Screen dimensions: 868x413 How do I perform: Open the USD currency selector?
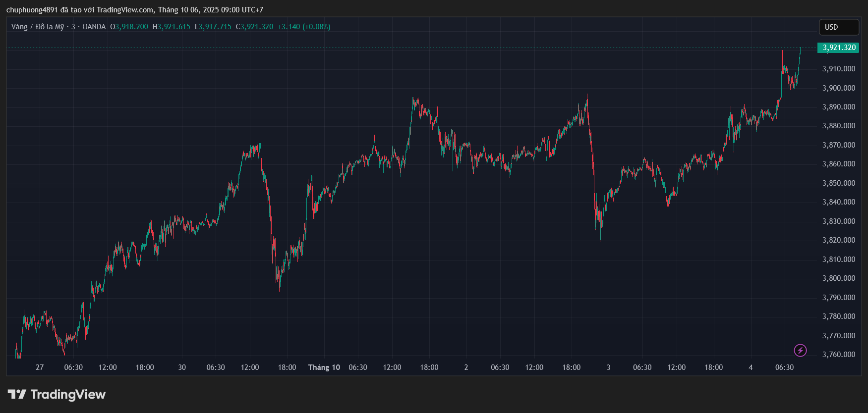(838, 27)
